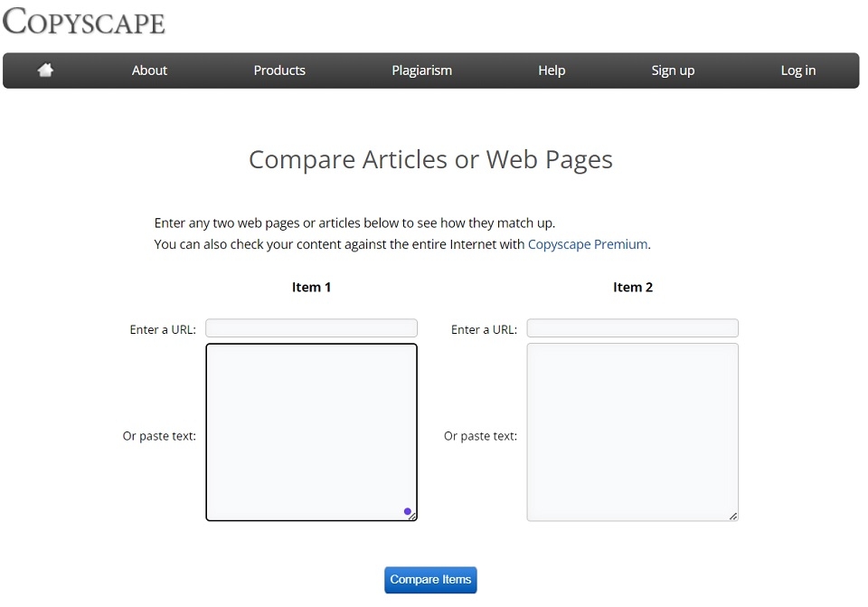
Task: Click the Item 1 heading
Action: [311, 287]
